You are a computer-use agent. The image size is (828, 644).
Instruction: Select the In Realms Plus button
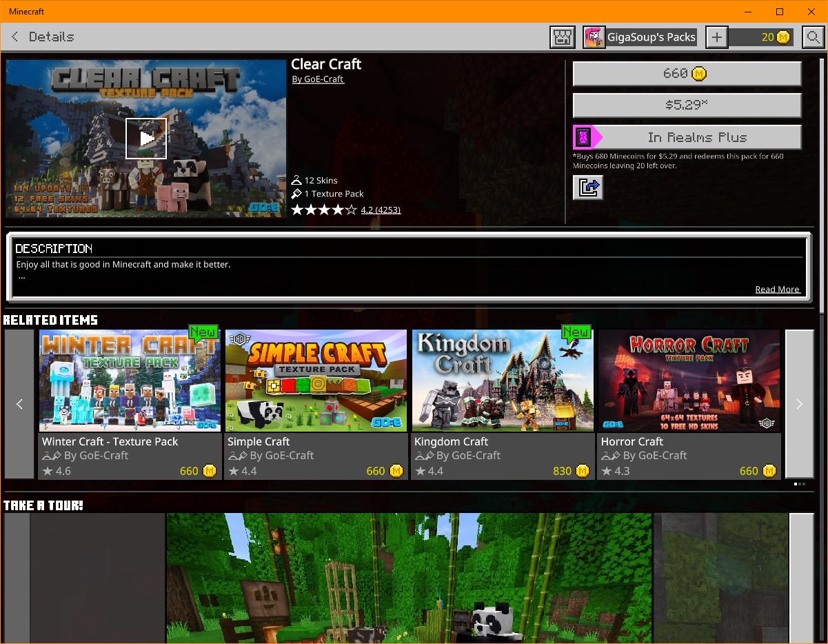click(687, 137)
